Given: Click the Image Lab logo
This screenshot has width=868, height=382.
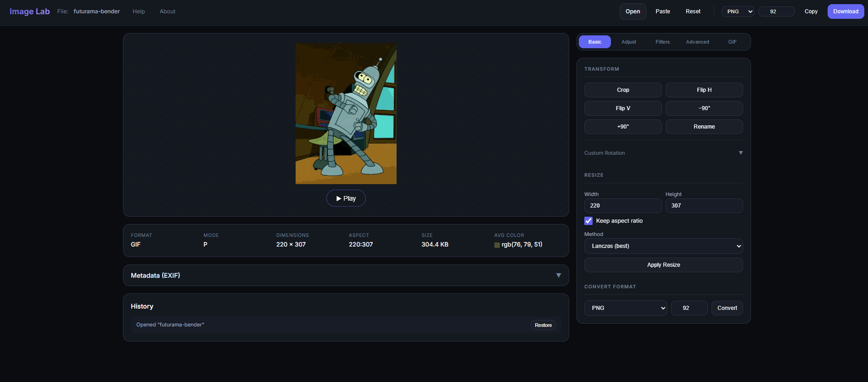Looking at the screenshot, I should 29,11.
